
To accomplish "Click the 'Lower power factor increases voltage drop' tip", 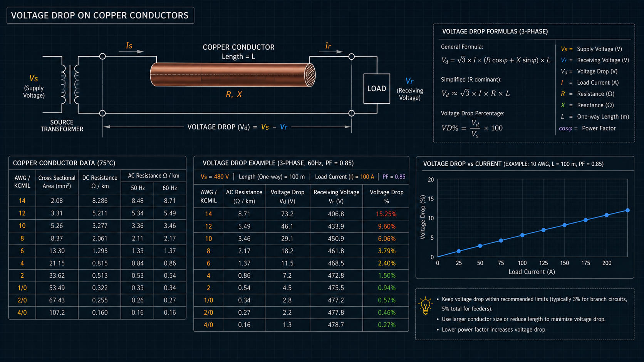I will pyautogui.click(x=494, y=330).
